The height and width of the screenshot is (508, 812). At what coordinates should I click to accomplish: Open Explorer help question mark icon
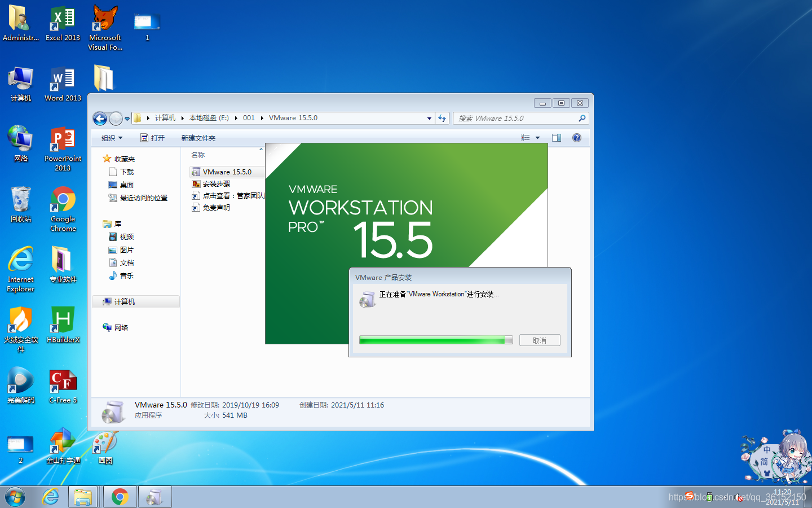[576, 138]
